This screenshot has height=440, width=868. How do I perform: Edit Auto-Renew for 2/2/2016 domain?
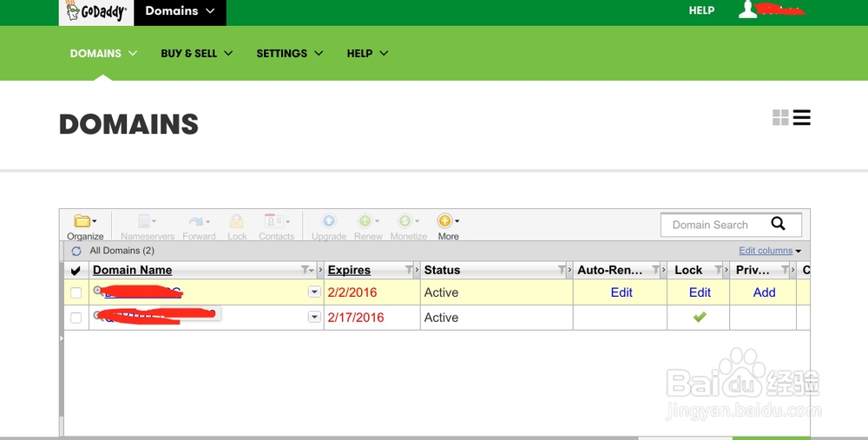pos(621,292)
